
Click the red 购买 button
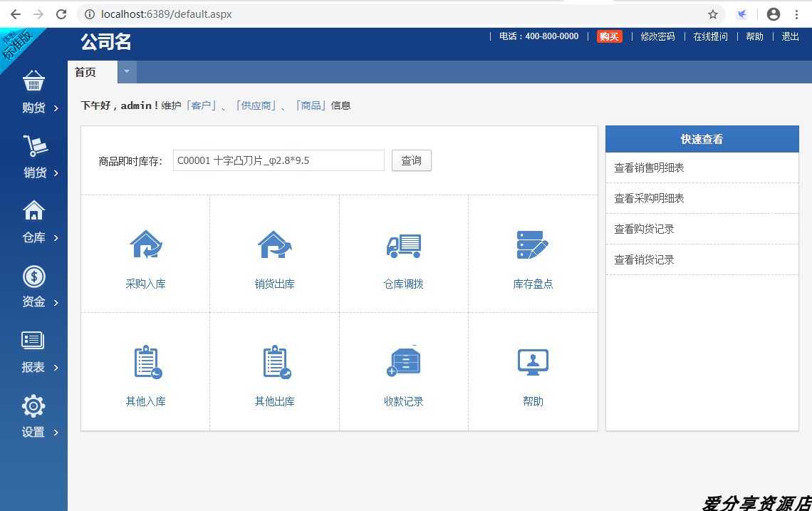point(610,36)
